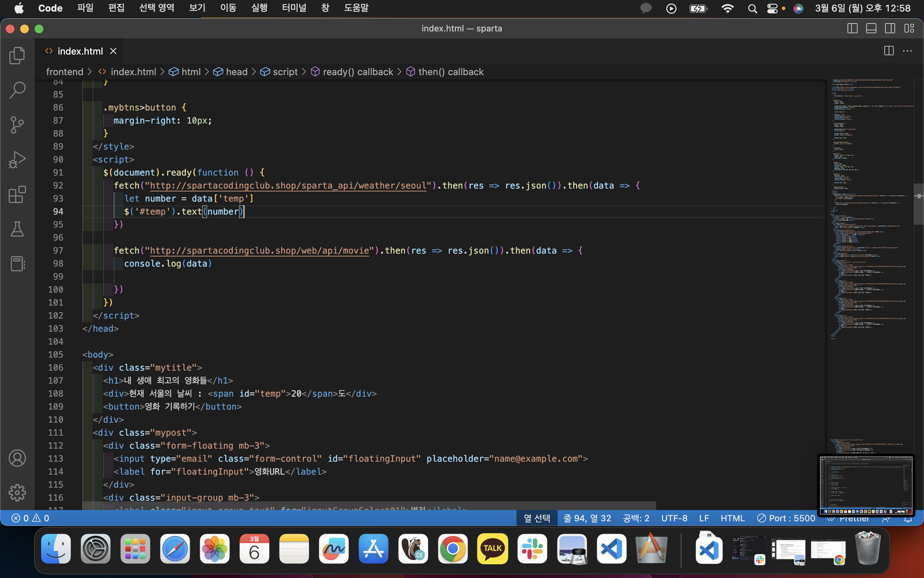Open the 편집 menu
924x578 pixels.
pos(116,8)
